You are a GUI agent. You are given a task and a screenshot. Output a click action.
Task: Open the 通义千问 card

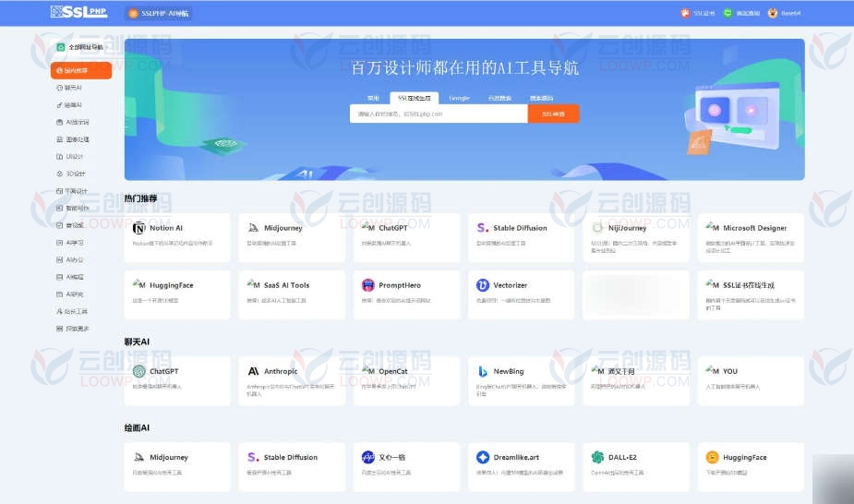pos(635,380)
